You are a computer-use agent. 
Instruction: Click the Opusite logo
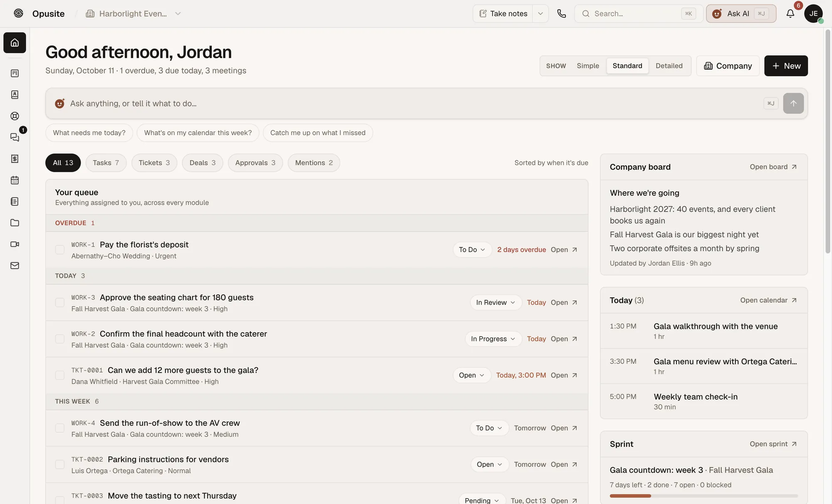point(18,13)
